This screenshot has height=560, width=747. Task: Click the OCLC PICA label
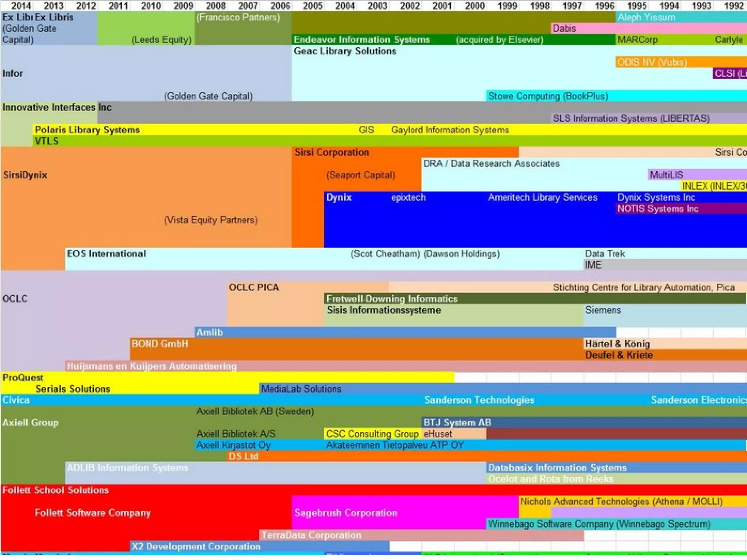pos(254,288)
